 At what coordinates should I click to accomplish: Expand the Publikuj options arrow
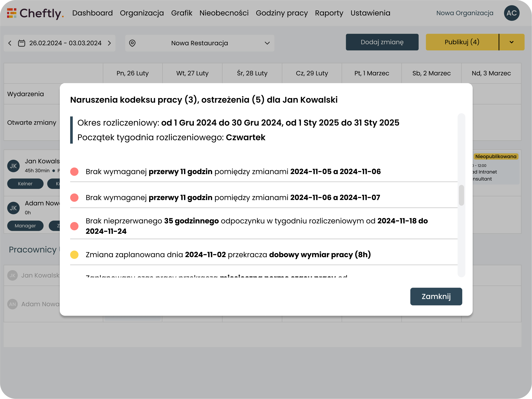pyautogui.click(x=512, y=42)
